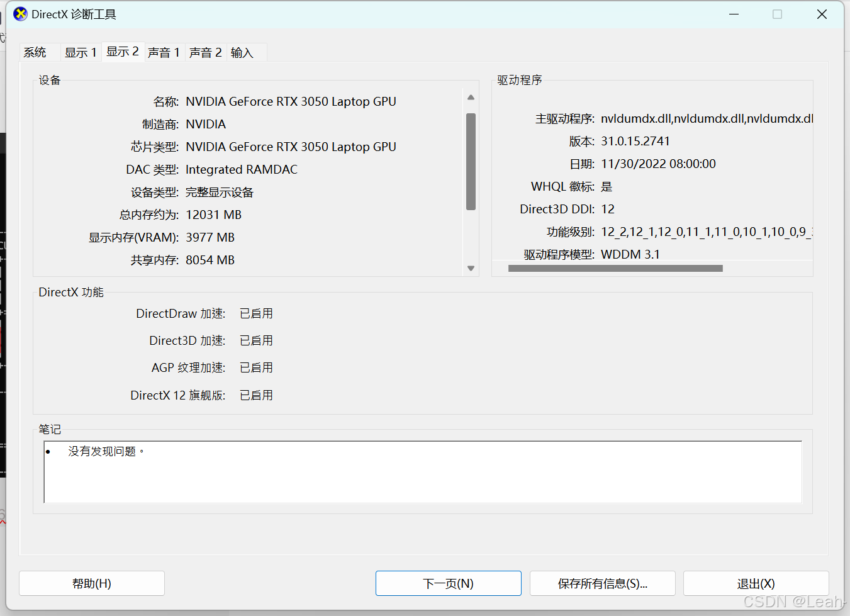
Task: Open the 输入 tab
Action: pos(242,52)
